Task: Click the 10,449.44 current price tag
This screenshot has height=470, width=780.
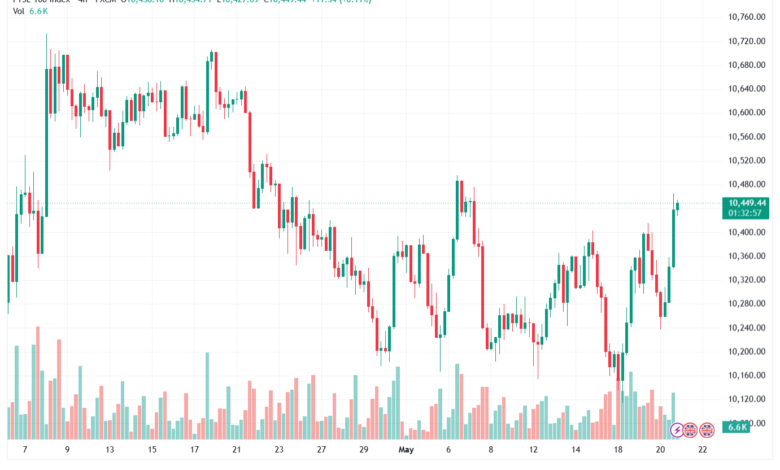Action: (x=747, y=203)
